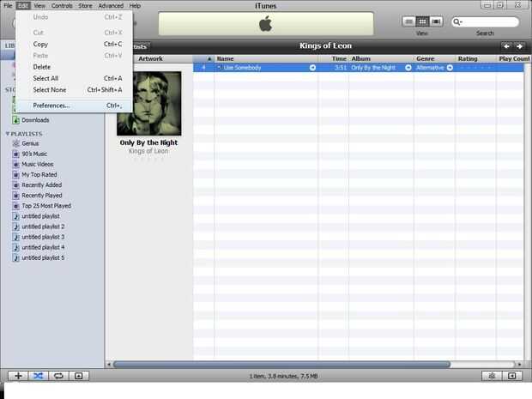Select the Recently Played playlist
This screenshot has width=532, height=399.
42,196
